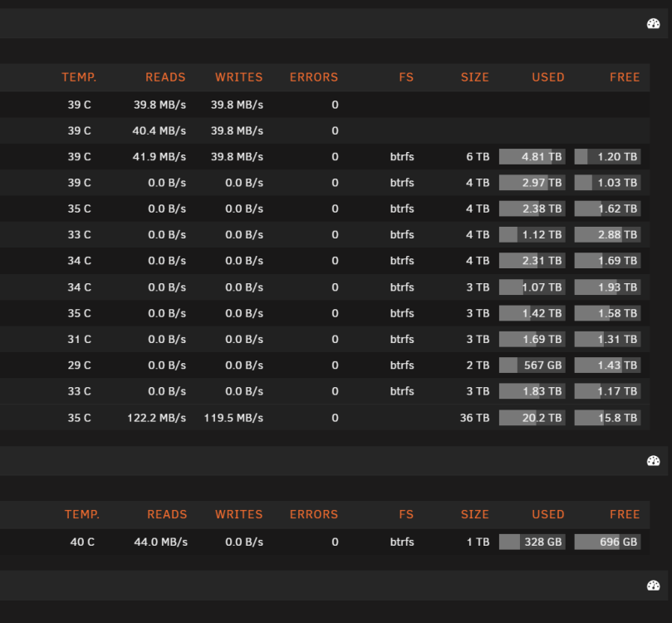Click the 696 GB free bar
The width and height of the screenshot is (672, 623).
(x=608, y=542)
